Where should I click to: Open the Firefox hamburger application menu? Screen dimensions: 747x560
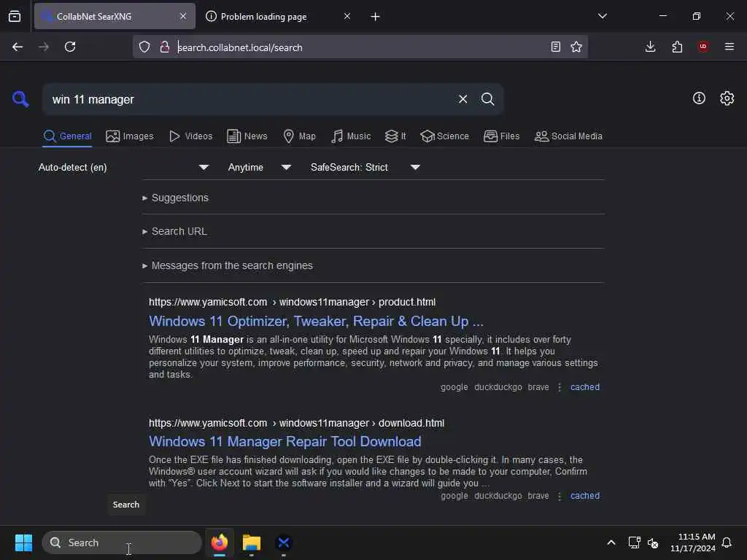pyautogui.click(x=729, y=47)
